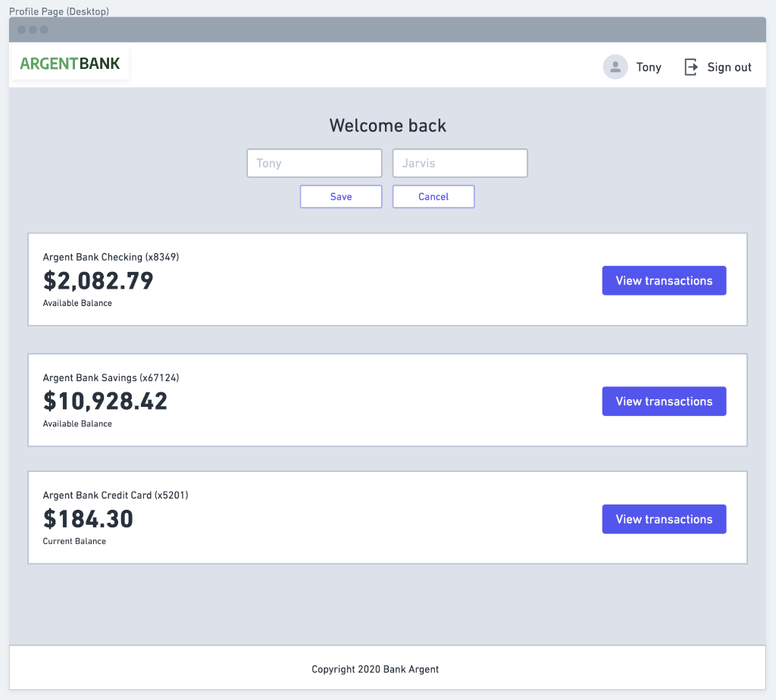Focus the first name field showing Tony
Viewport: 776px width, 700px height.
[x=314, y=163]
